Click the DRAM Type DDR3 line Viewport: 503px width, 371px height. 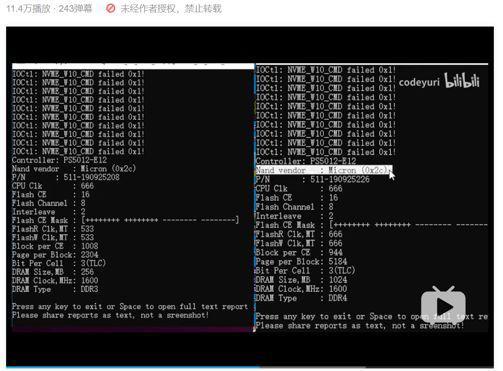[55, 289]
